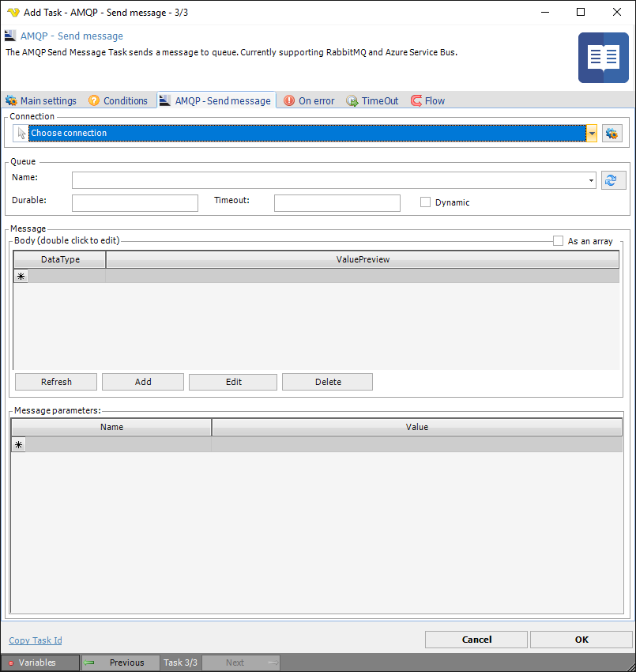636x672 pixels.
Task: Open the Flow tab
Action: (427, 101)
